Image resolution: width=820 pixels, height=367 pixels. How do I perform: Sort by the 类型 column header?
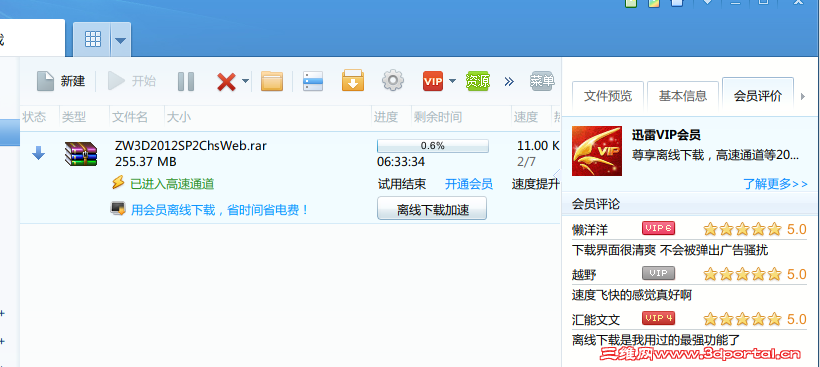point(74,117)
